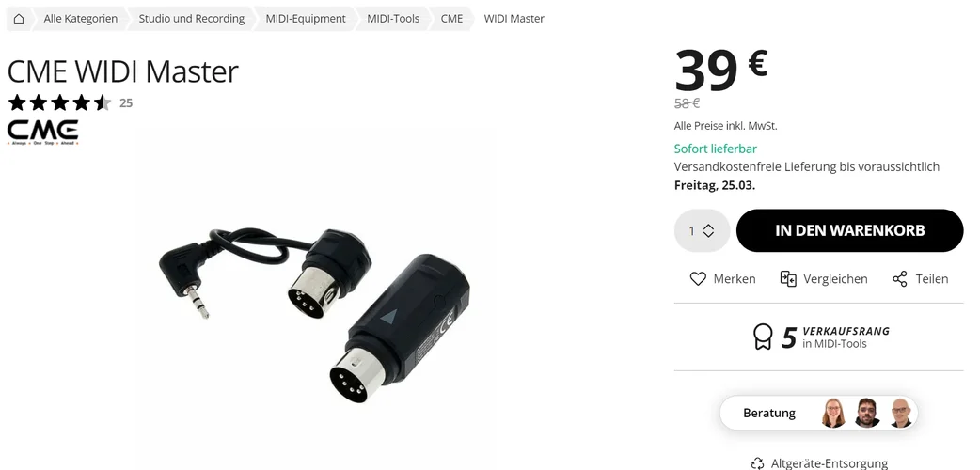
Task: Open the quantity selector dropdown
Action: (x=702, y=231)
